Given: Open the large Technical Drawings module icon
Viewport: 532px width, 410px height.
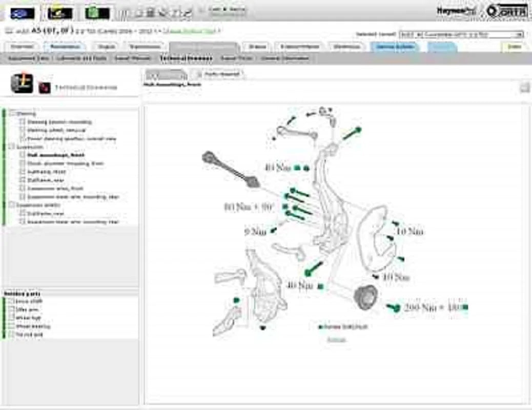Looking at the screenshot, I should 22,84.
